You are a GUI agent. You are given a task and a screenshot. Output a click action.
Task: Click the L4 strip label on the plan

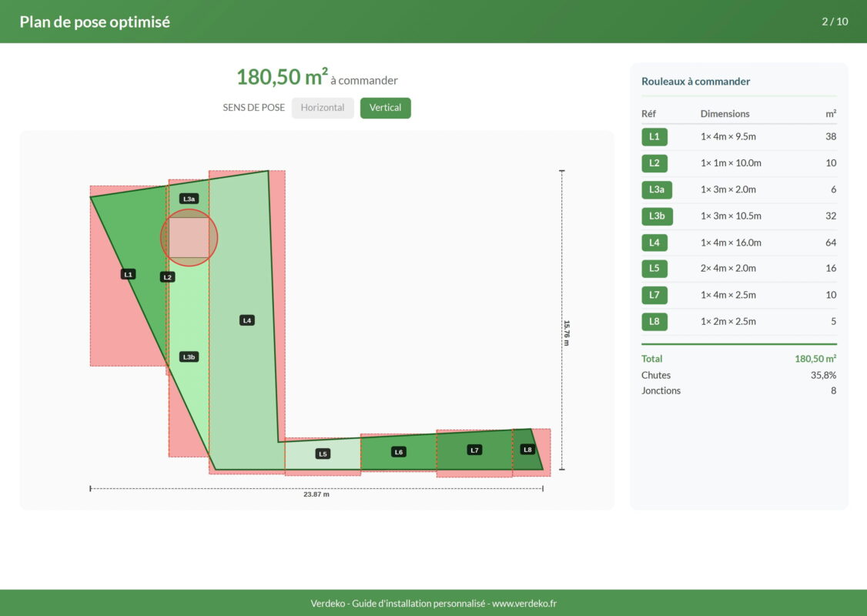[x=246, y=320]
